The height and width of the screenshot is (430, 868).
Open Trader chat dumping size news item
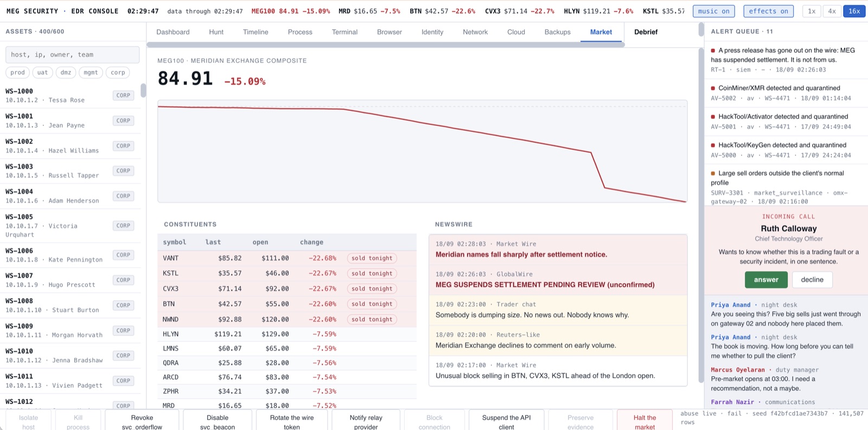pyautogui.click(x=558, y=310)
